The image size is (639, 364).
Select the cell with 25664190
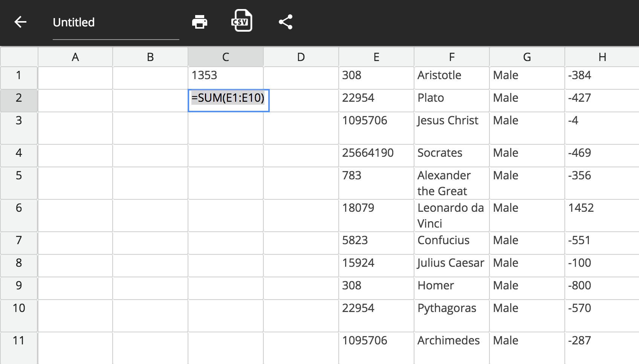[376, 155]
